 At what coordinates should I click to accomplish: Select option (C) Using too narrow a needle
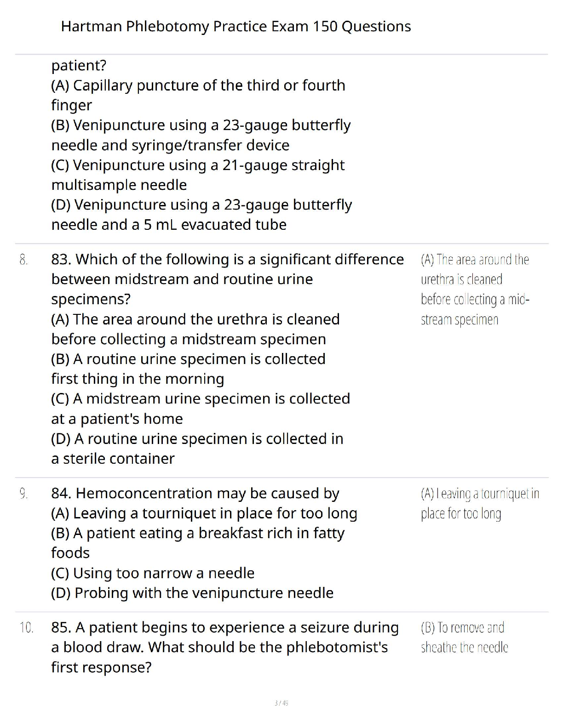(153, 573)
